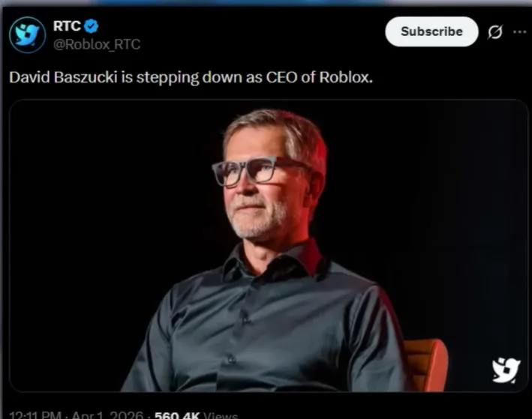The width and height of the screenshot is (532, 419).
Task: Open the attached photo of the man
Action: coord(268,245)
